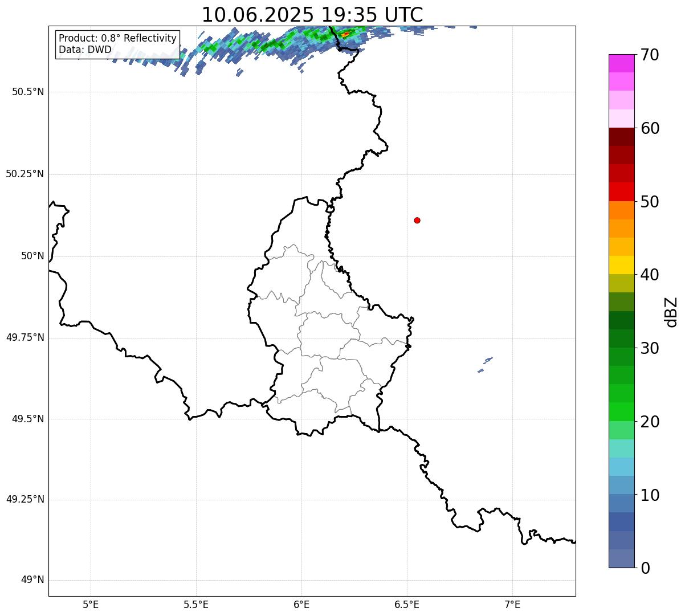Click the 49.25°N latitude tick label
Viewport: 685px width, 616px height.
coord(25,500)
